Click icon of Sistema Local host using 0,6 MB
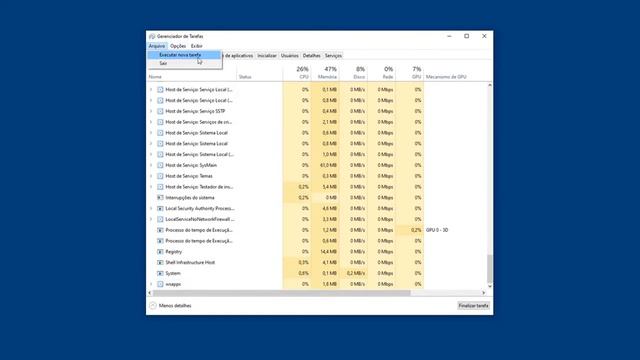The width and height of the screenshot is (640, 360). point(160,133)
